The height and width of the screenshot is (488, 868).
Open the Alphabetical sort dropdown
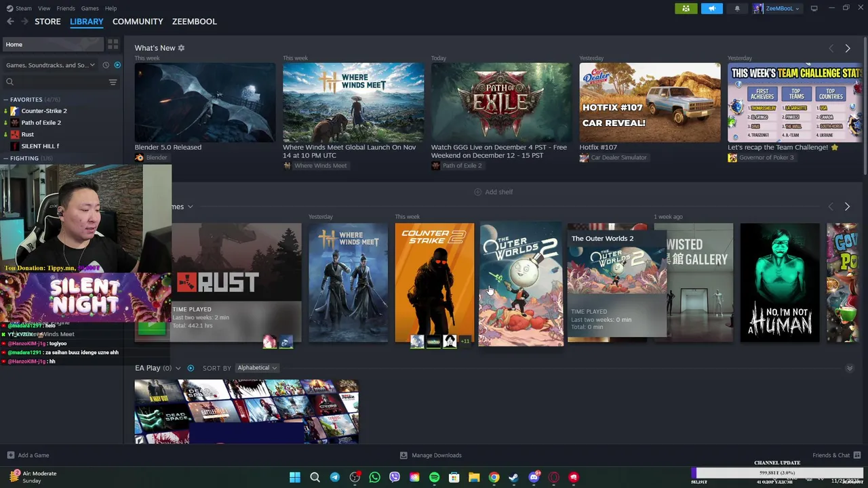tap(257, 368)
